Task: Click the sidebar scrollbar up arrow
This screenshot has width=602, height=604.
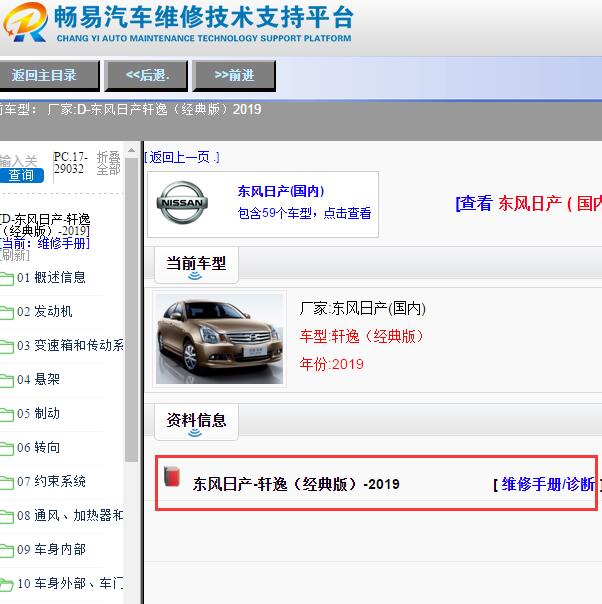Action: click(131, 150)
